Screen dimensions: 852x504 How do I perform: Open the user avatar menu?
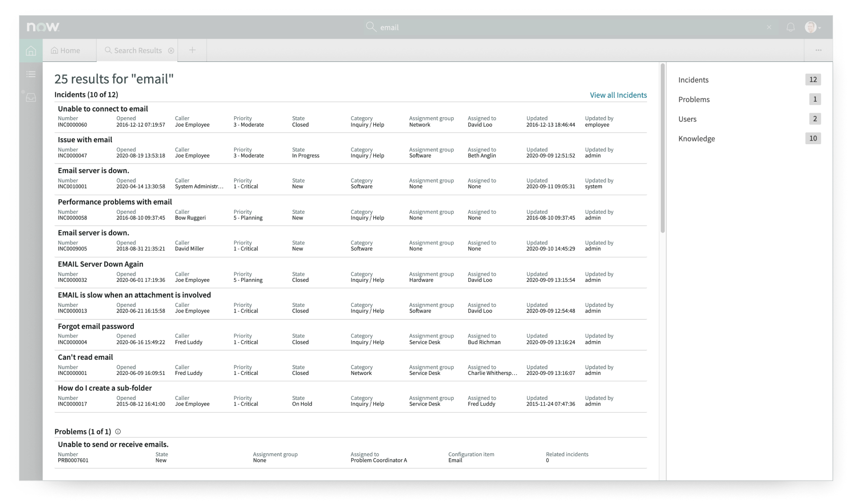[812, 27]
